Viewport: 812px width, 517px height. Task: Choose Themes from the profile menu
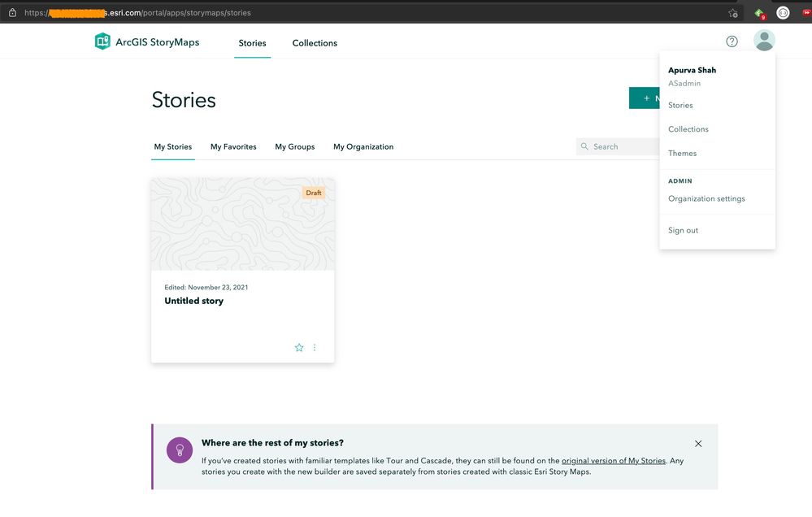tap(682, 153)
